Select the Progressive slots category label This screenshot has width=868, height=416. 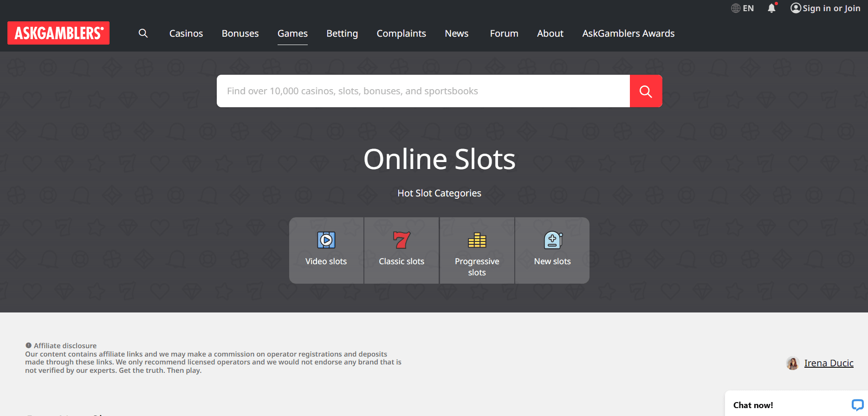(477, 267)
